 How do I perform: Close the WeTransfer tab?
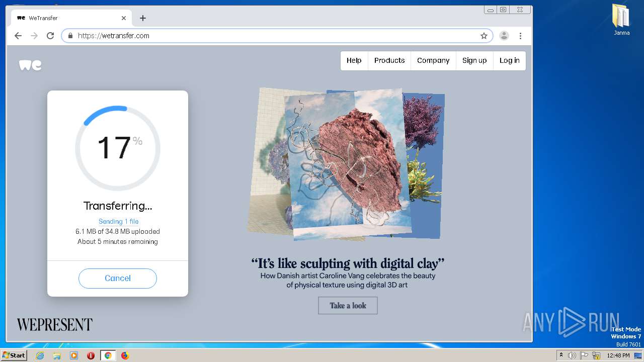pyautogui.click(x=124, y=18)
